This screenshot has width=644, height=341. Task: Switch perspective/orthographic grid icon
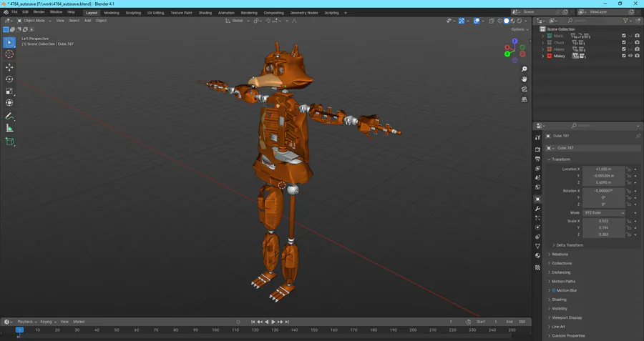pos(524,99)
